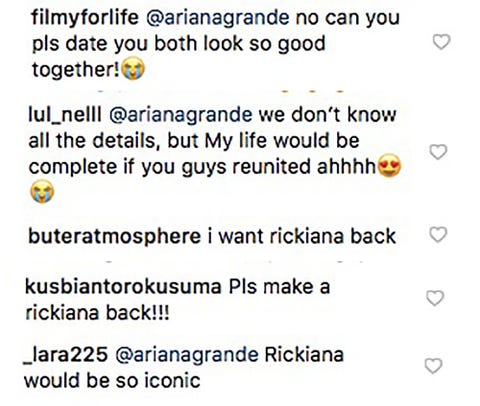Screen dimensions: 480x406
Task: Click the 'rickiana back!!!' comment text
Action: [97, 313]
